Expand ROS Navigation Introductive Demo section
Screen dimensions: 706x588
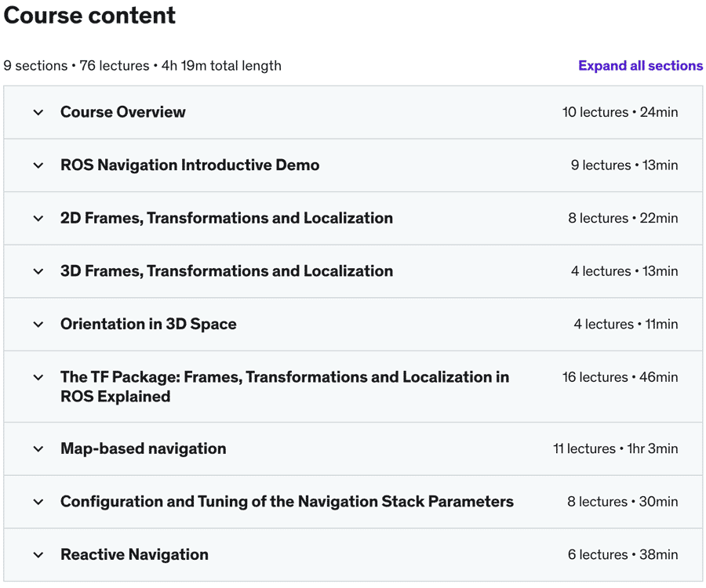(x=190, y=165)
